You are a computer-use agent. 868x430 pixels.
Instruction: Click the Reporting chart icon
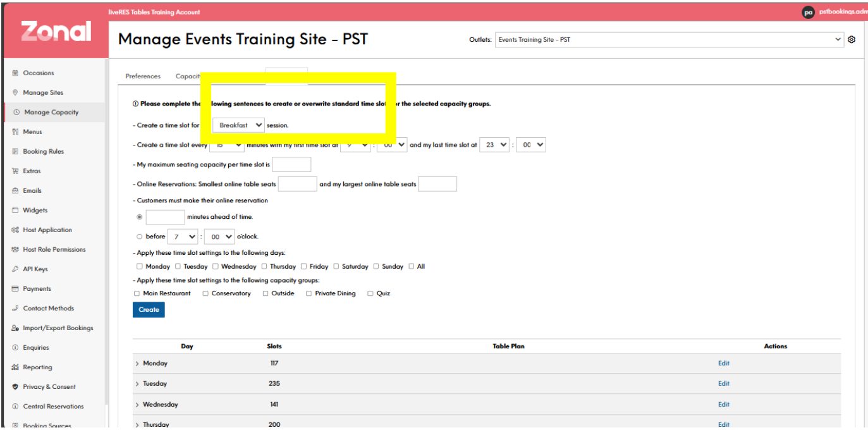point(15,367)
